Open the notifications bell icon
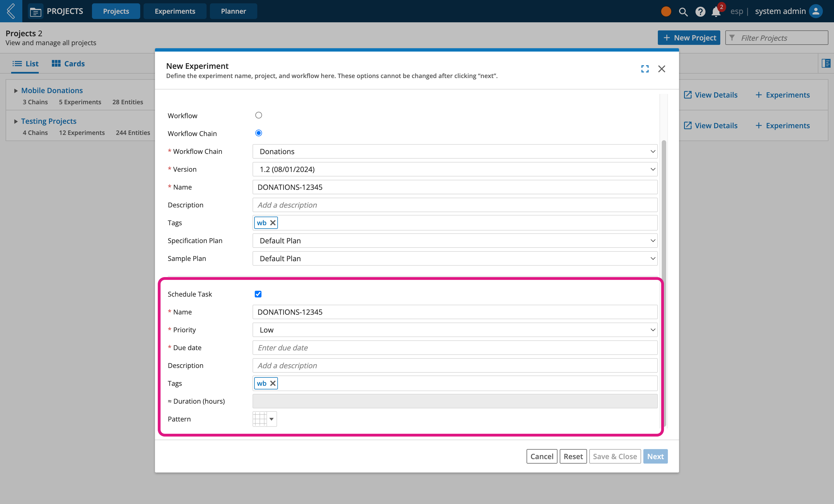 pos(716,11)
